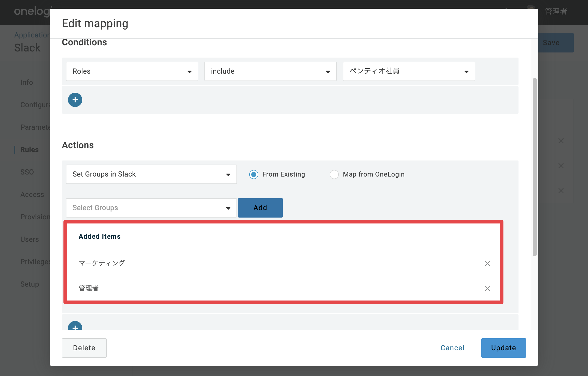
Task: Remove the マーケティング group item
Action: click(487, 263)
